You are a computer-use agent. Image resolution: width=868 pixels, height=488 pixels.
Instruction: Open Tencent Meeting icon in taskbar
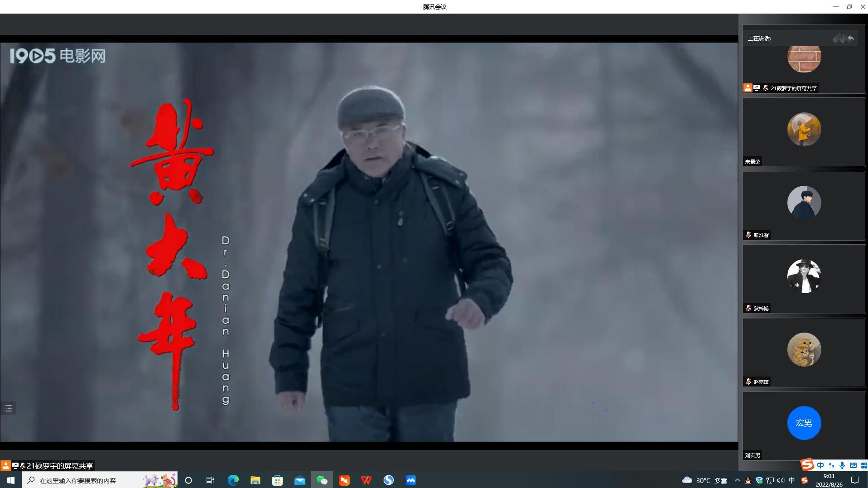[x=410, y=480]
